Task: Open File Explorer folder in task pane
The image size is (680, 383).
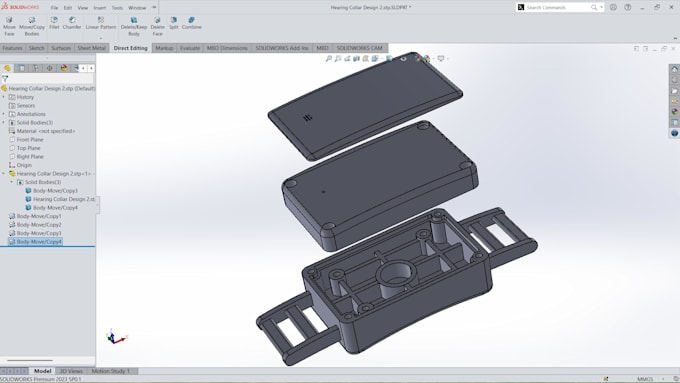Action: click(674, 91)
